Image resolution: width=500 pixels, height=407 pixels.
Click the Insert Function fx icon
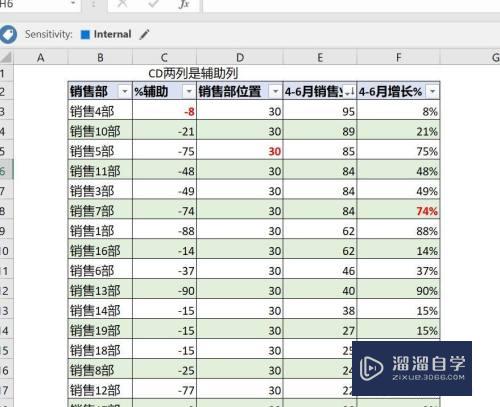(x=184, y=4)
